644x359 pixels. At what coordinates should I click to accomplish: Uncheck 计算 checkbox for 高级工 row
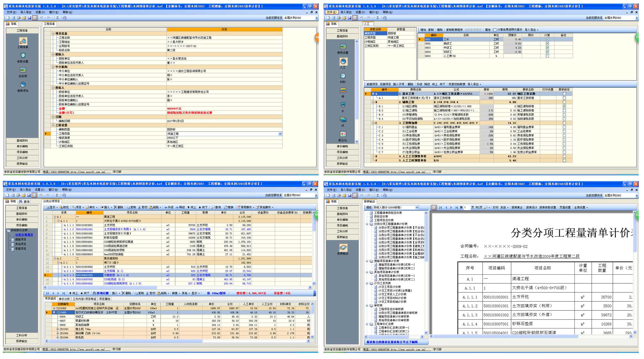[547, 43]
